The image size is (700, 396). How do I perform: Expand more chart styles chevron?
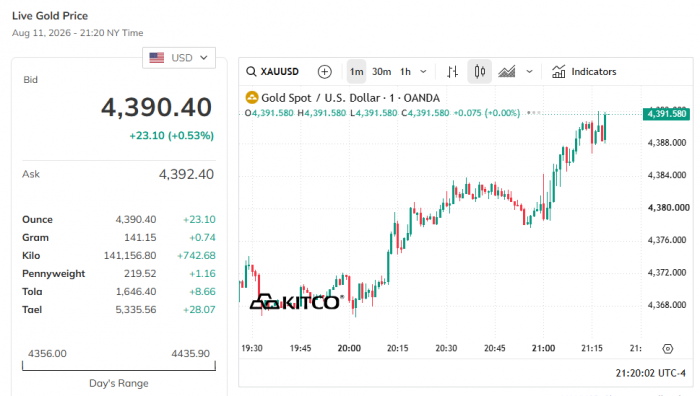coord(529,71)
